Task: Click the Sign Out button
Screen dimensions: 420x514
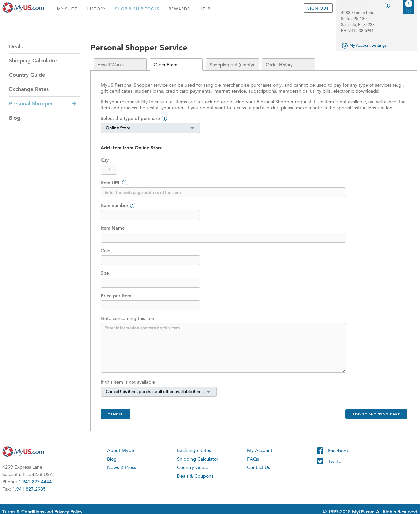Action: [x=318, y=8]
